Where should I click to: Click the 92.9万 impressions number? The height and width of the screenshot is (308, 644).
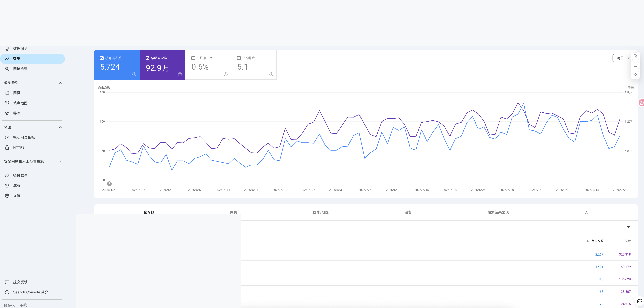tap(158, 68)
